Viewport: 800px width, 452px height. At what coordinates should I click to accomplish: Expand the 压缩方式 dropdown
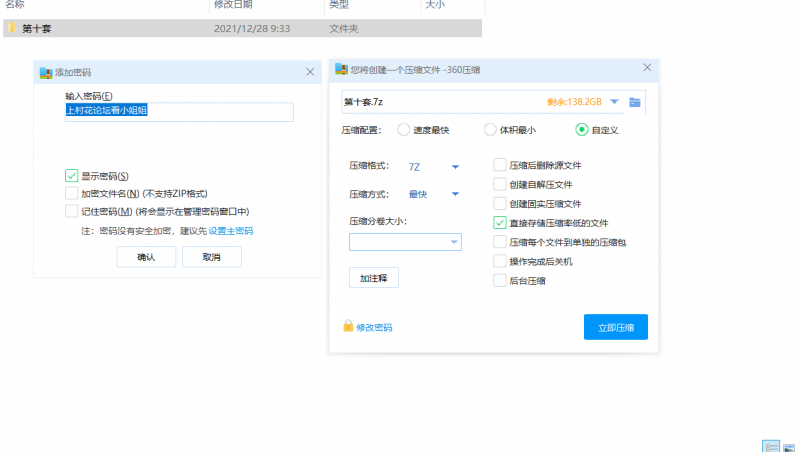pyautogui.click(x=455, y=194)
